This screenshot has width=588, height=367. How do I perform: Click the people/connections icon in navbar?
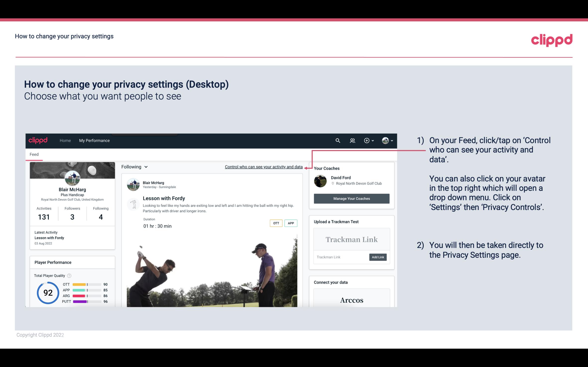[x=352, y=140]
